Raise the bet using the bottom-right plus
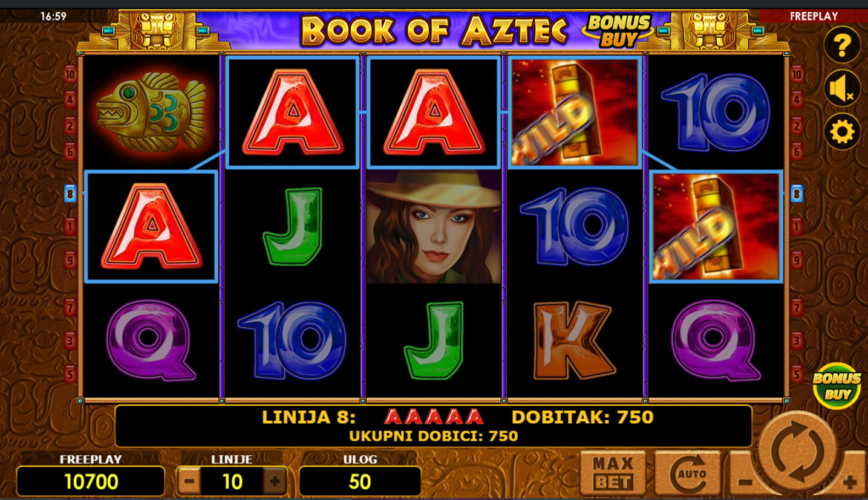 (850, 481)
